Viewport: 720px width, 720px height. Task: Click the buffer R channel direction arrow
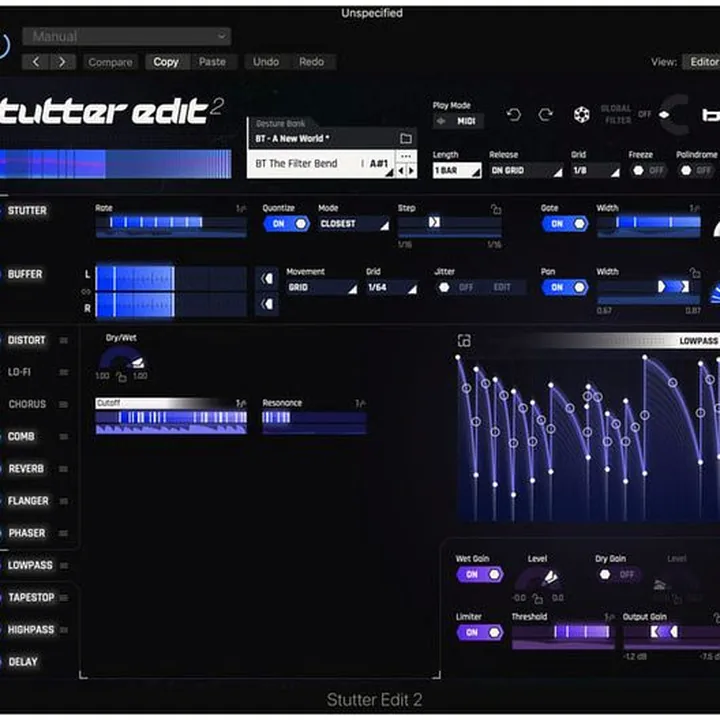pyautogui.click(x=267, y=304)
